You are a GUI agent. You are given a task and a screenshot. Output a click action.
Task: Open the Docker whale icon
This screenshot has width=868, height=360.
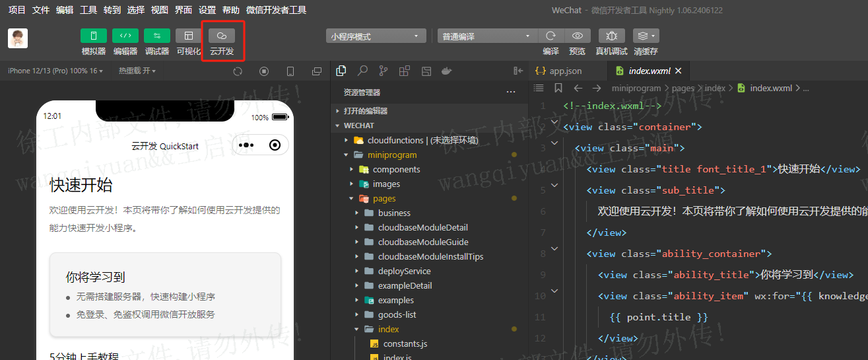(447, 71)
